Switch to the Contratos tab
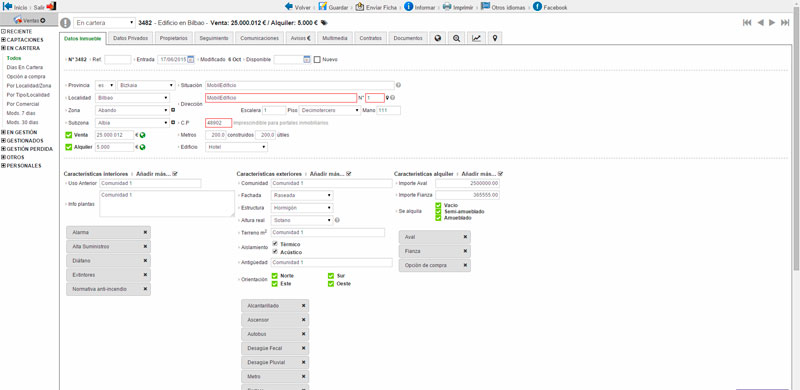Image resolution: width=800 pixels, height=390 pixels. pos(370,38)
